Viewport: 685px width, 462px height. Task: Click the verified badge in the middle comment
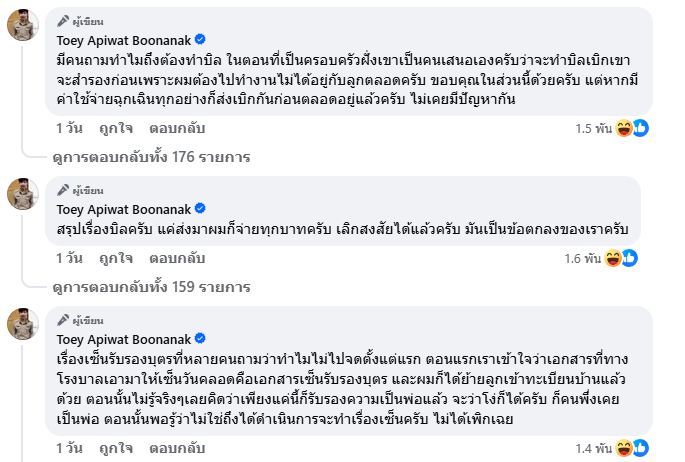click(x=200, y=208)
